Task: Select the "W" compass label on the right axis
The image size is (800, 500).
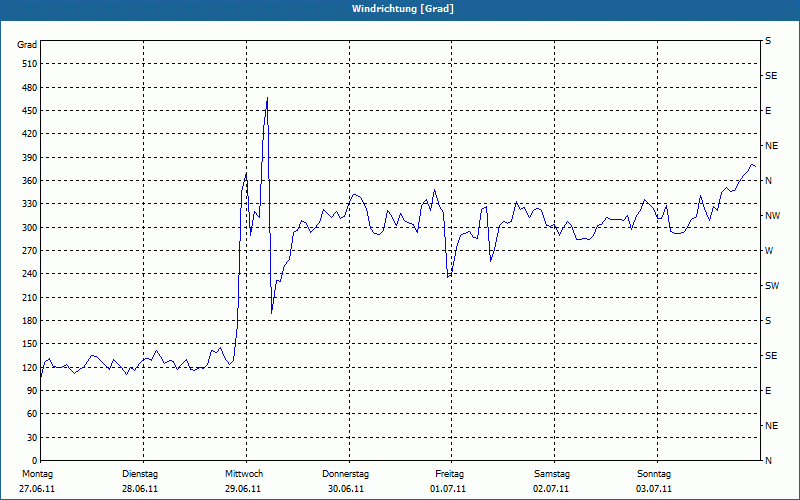Action: pyautogui.click(x=769, y=251)
